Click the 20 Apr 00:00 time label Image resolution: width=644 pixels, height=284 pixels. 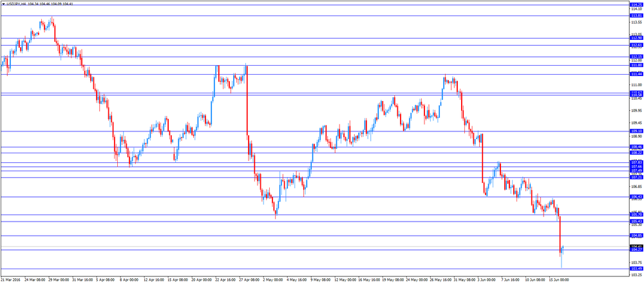click(201, 280)
